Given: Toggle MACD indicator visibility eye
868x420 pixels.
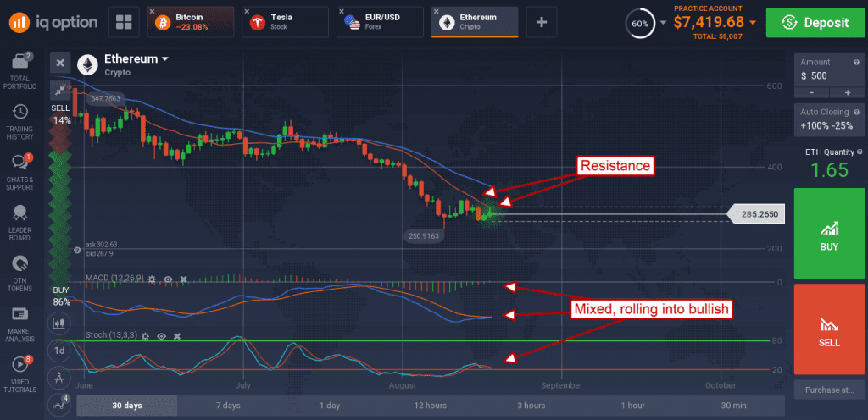Looking at the screenshot, I should (168, 279).
